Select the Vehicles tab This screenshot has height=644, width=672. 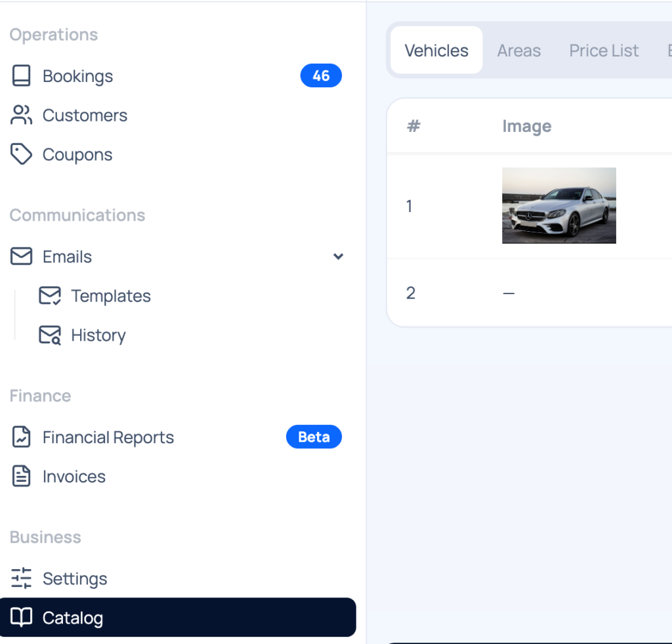pyautogui.click(x=436, y=51)
